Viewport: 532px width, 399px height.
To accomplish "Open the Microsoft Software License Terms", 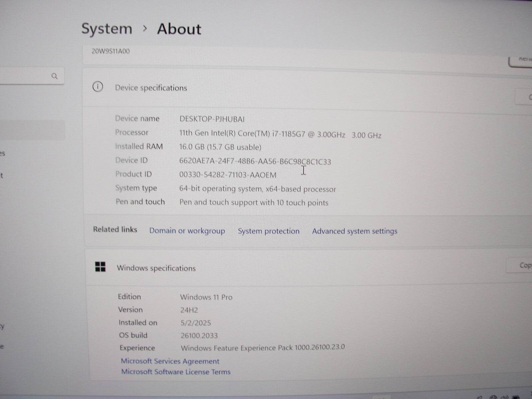I will point(176,372).
